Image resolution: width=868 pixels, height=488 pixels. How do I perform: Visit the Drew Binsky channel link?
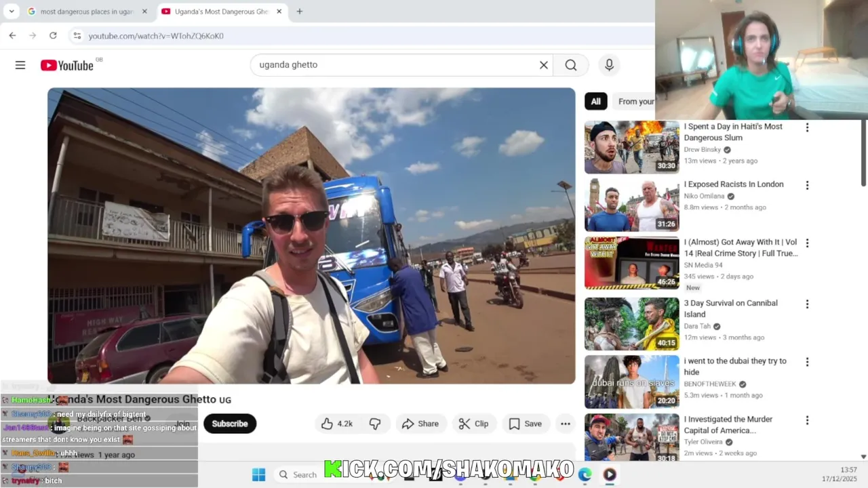pos(703,150)
